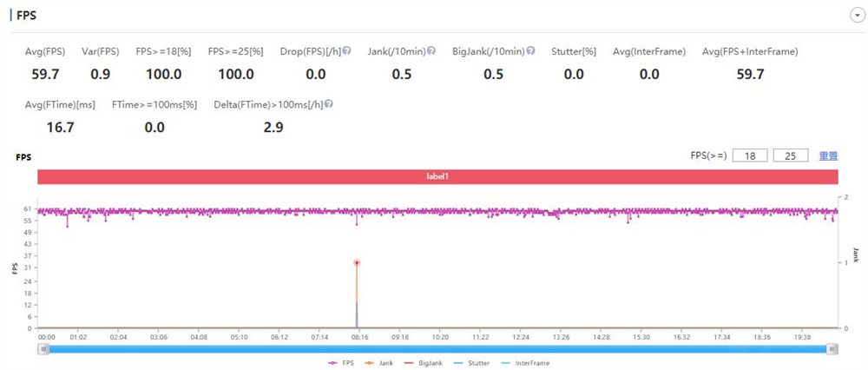Screen dimensions: 868x370
Task: Click the Avg(InterFrame) label
Action: tap(649, 51)
